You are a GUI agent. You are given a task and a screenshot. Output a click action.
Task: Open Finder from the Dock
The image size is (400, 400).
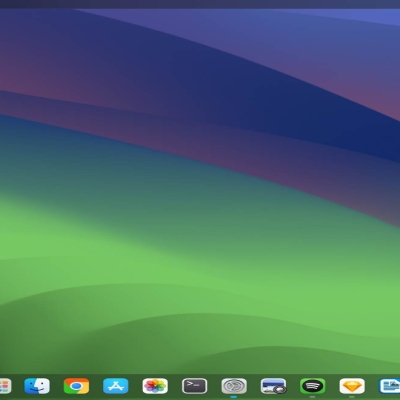37,386
